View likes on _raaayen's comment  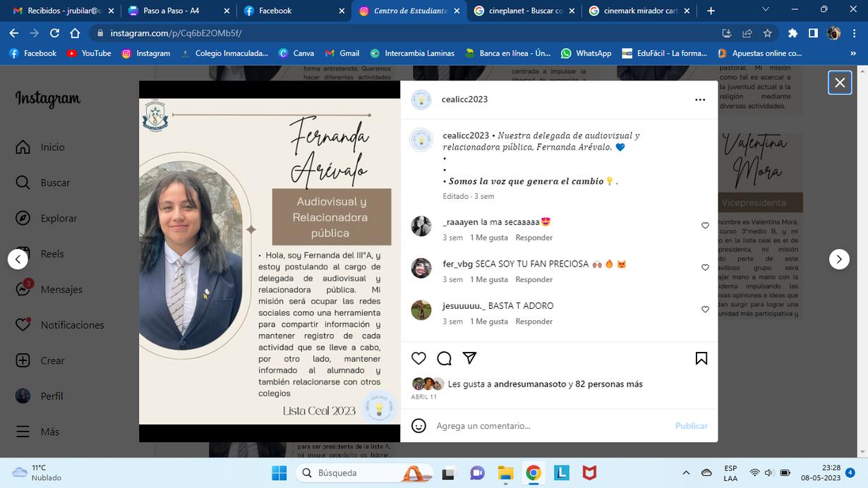pos(489,238)
